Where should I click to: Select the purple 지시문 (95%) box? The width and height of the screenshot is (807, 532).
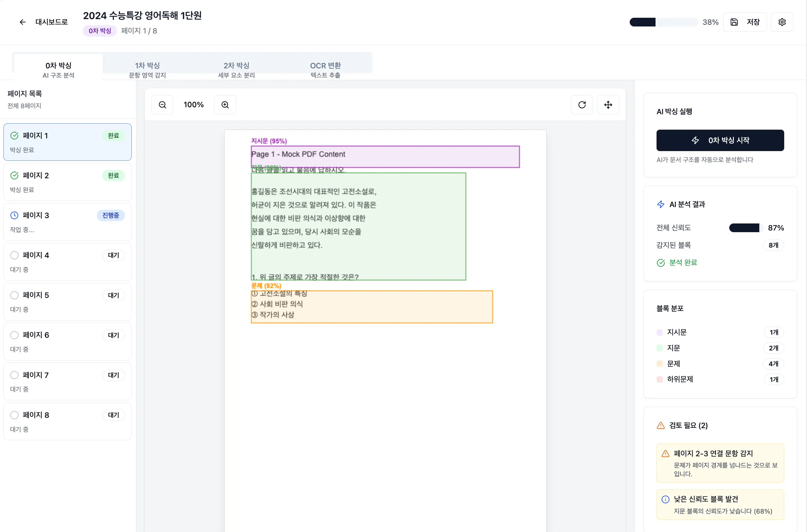[385, 157]
